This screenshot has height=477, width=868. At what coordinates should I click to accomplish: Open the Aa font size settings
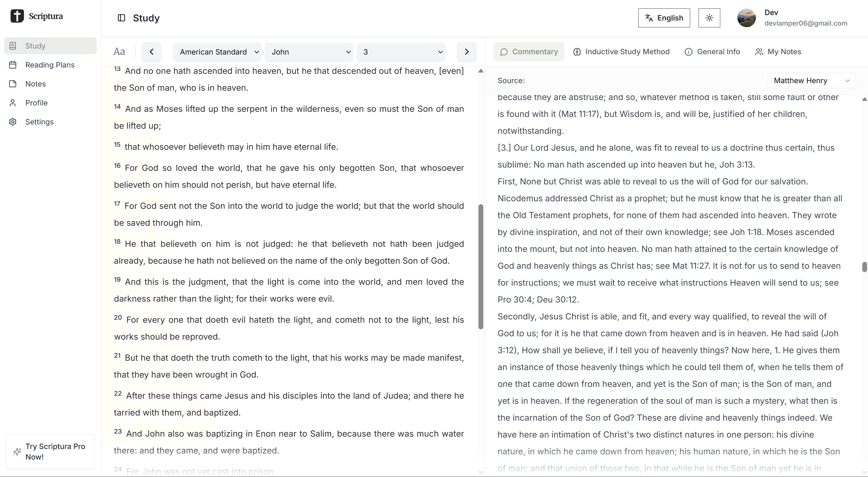click(x=119, y=52)
